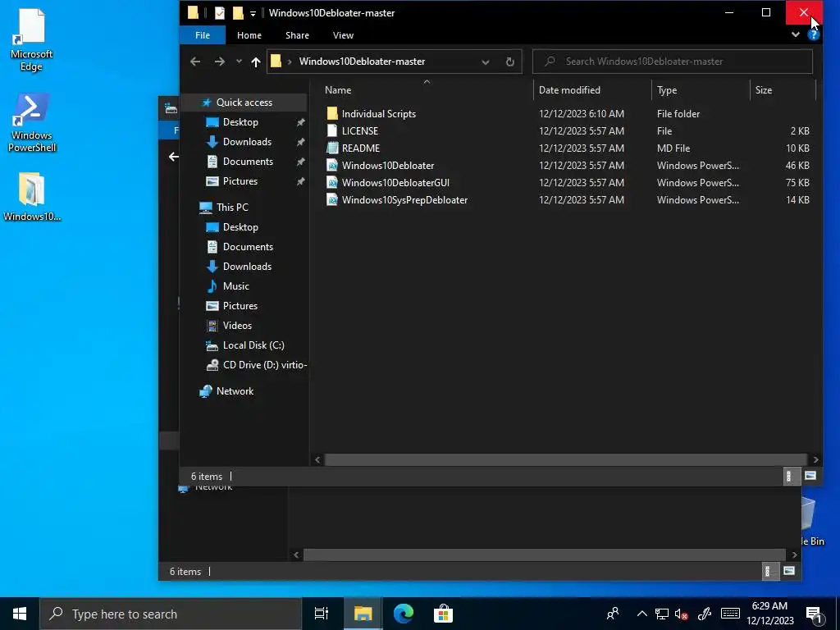The width and height of the screenshot is (840, 630).
Task: Select Quick access in navigation pane
Action: tap(244, 103)
